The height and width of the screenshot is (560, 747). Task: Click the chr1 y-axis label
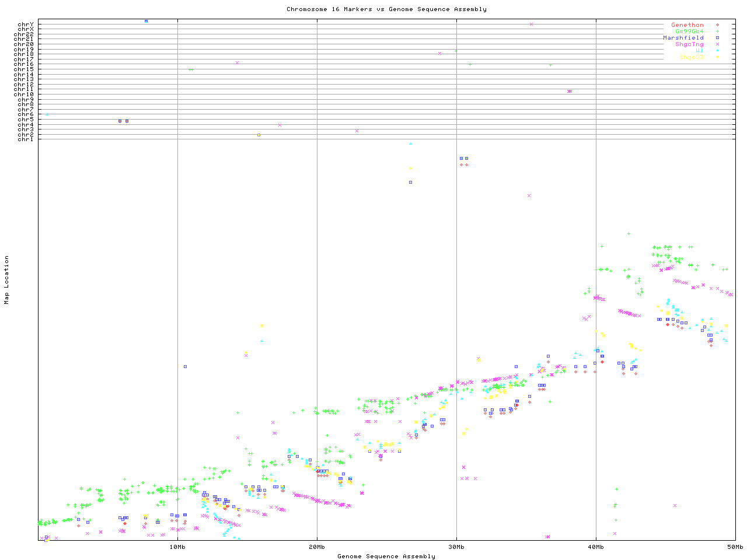(x=26, y=139)
